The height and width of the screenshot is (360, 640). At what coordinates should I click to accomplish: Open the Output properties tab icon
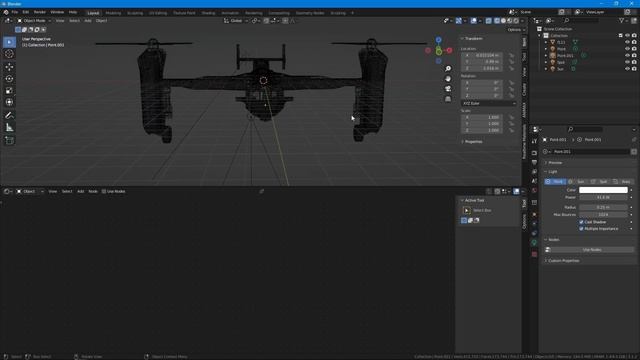click(x=534, y=162)
